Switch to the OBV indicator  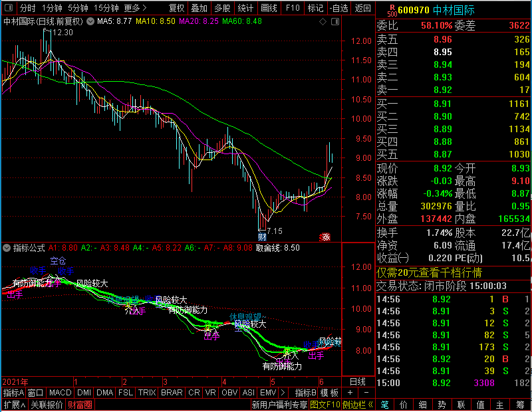(x=229, y=393)
